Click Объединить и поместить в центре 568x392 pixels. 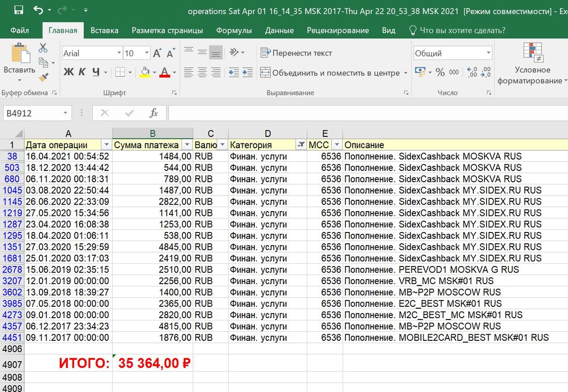330,73
